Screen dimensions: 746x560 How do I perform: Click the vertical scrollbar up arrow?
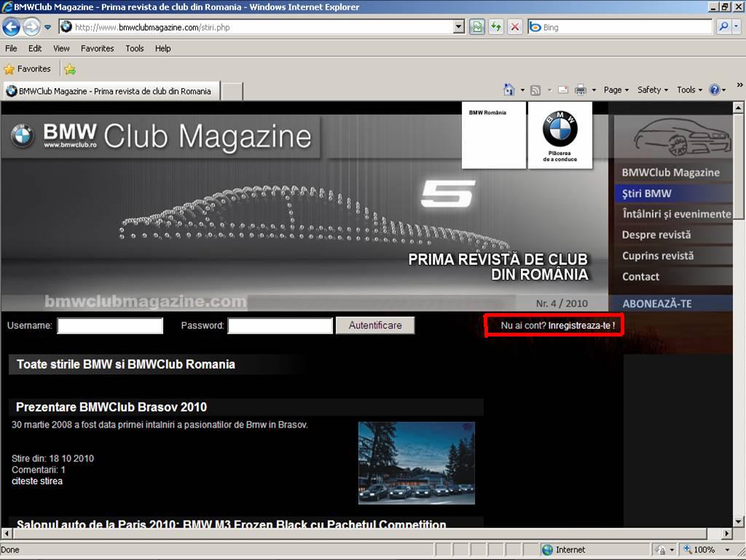739,108
